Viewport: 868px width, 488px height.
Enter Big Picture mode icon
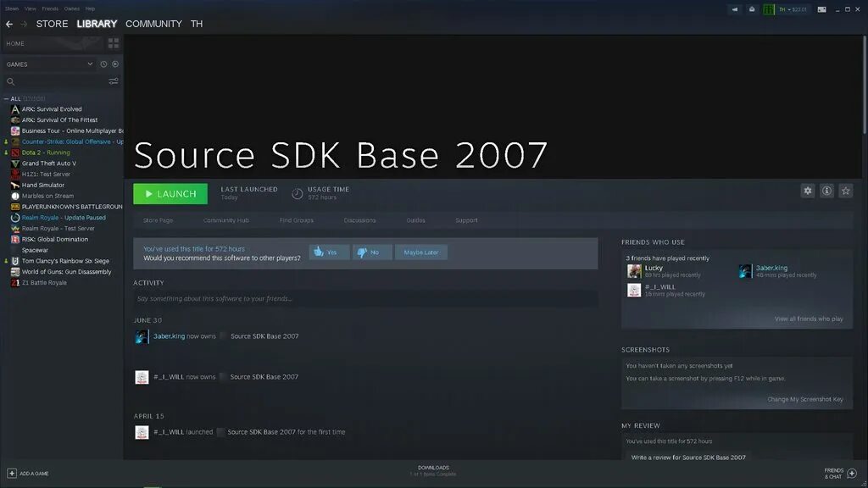[x=822, y=9]
